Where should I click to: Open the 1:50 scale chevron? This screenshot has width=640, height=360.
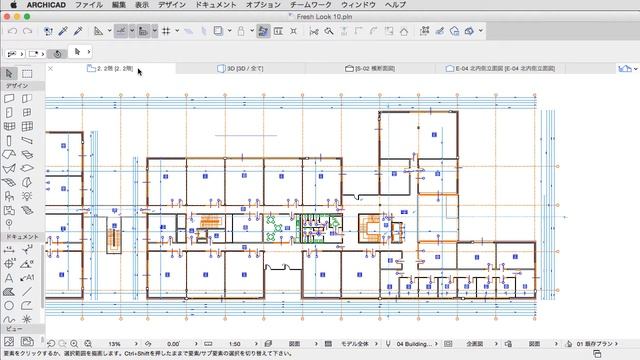tap(256, 344)
